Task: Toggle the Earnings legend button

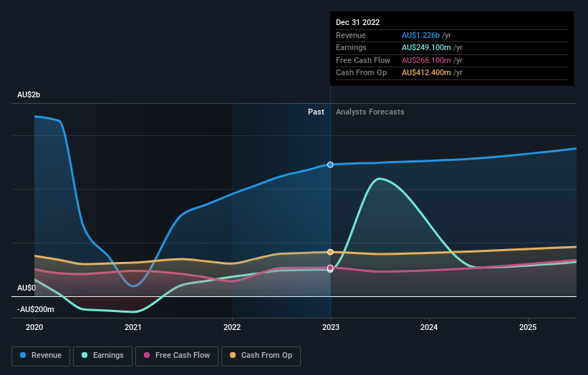Action: pyautogui.click(x=102, y=356)
